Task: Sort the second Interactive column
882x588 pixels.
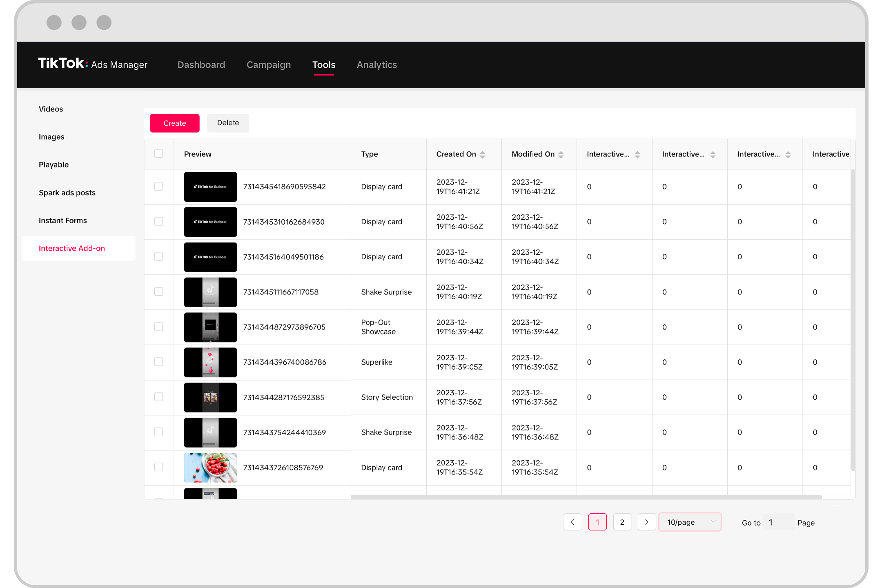Action: [x=713, y=154]
